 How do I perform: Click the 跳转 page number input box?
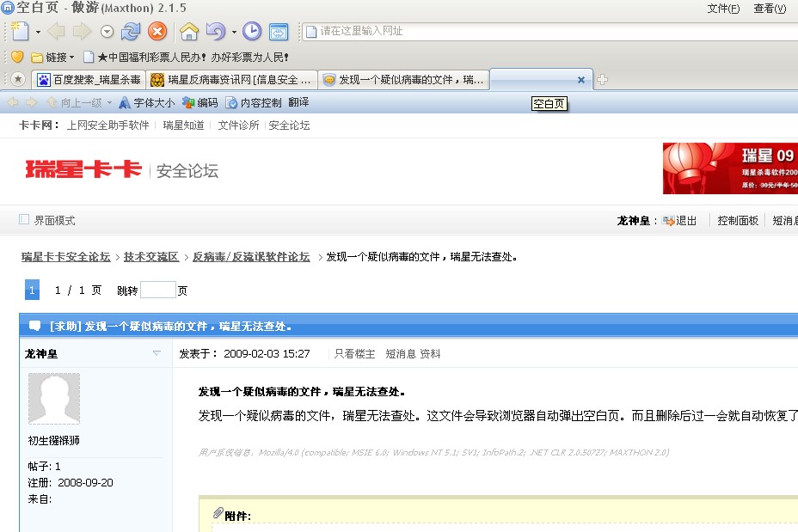pyautogui.click(x=157, y=290)
